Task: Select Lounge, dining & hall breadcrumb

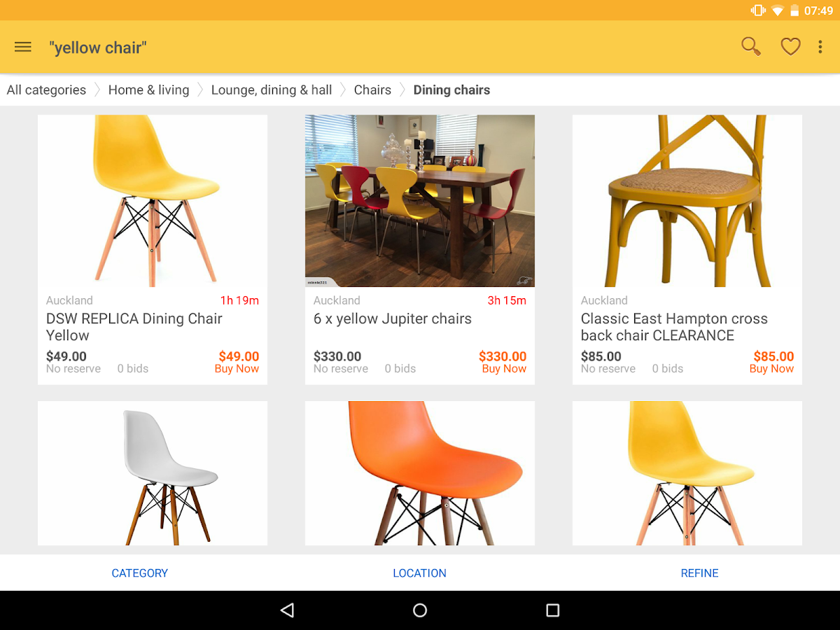Action: click(x=272, y=90)
